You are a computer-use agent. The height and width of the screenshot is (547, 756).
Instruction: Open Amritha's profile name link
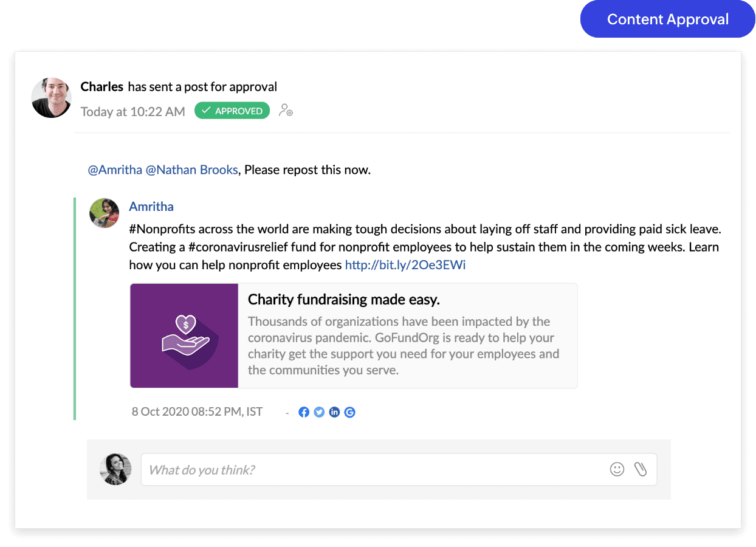click(x=151, y=207)
